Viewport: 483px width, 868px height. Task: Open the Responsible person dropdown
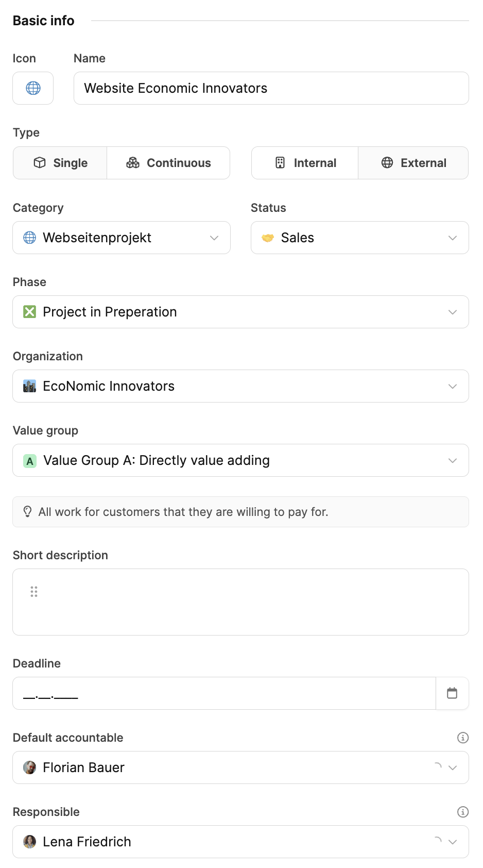pyautogui.click(x=240, y=842)
